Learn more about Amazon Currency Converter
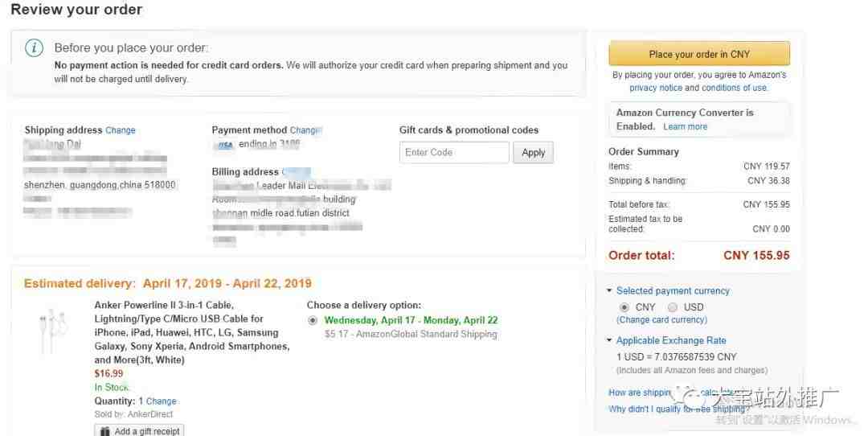This screenshot has height=436, width=868. pyautogui.click(x=686, y=126)
